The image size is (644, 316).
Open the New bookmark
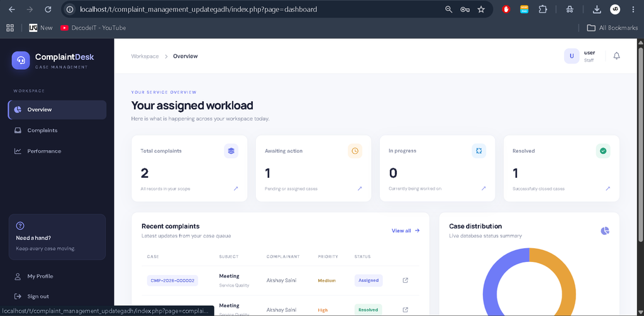click(41, 28)
